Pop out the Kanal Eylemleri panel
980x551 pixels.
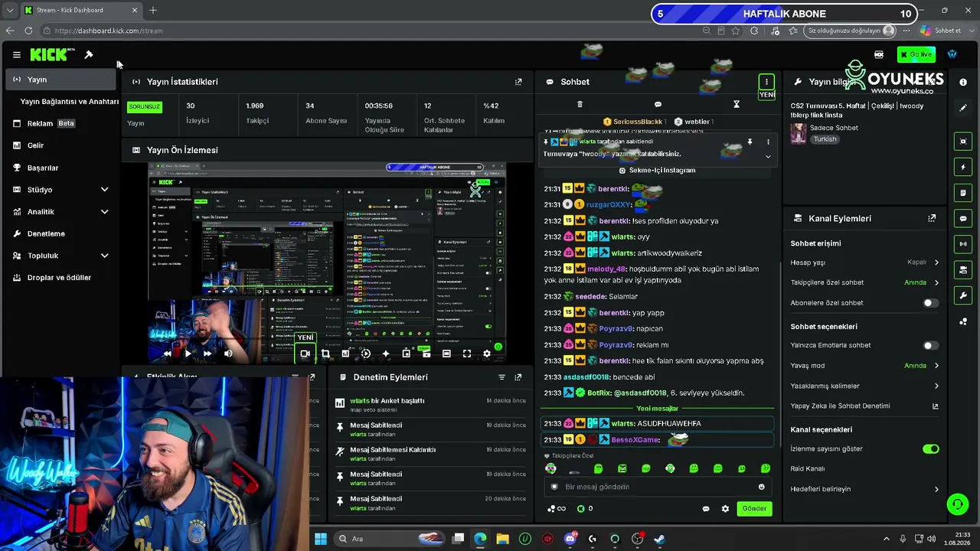[x=932, y=218]
